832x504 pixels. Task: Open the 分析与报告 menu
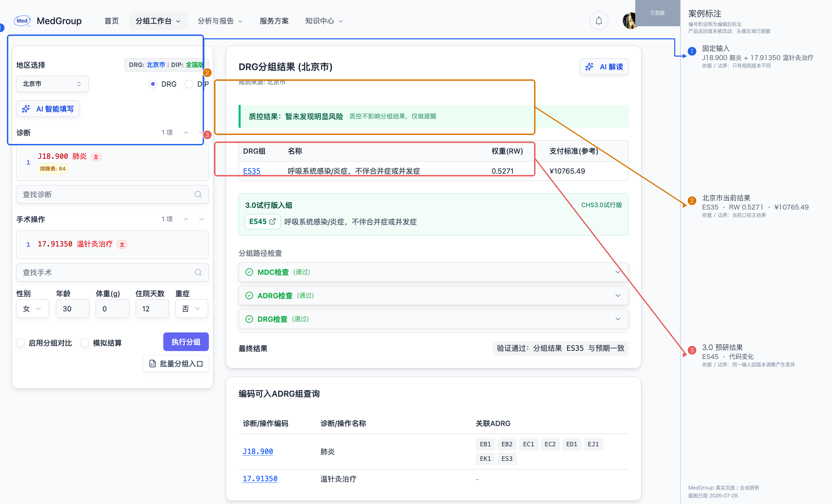pos(220,21)
